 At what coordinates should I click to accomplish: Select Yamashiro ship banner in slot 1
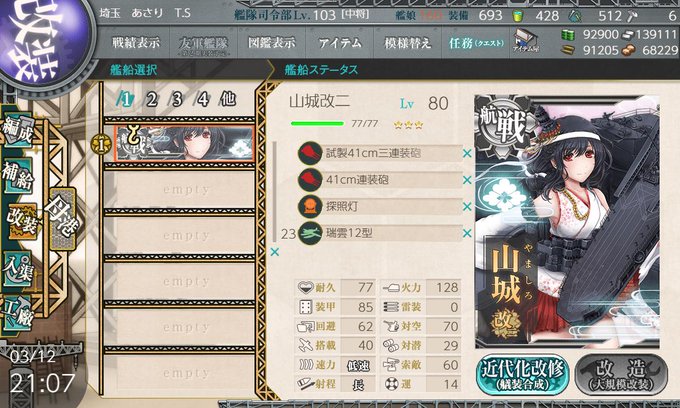coord(185,144)
